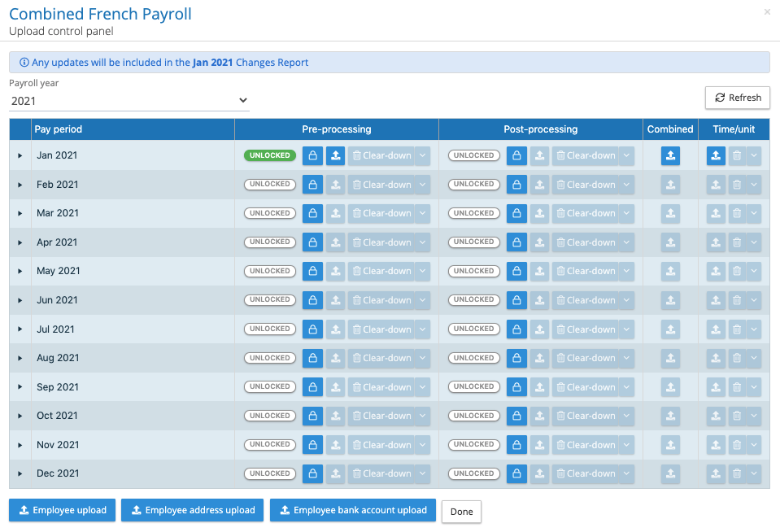Viewport: 780px width, 532px height.
Task: Click the Jan 2021 Time/unit trash icon
Action: pos(737,155)
